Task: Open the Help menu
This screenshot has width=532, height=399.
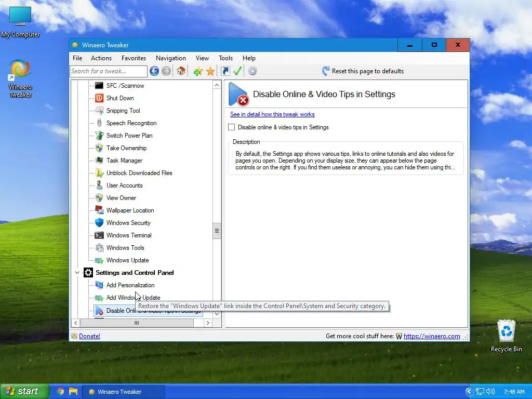Action: (249, 58)
